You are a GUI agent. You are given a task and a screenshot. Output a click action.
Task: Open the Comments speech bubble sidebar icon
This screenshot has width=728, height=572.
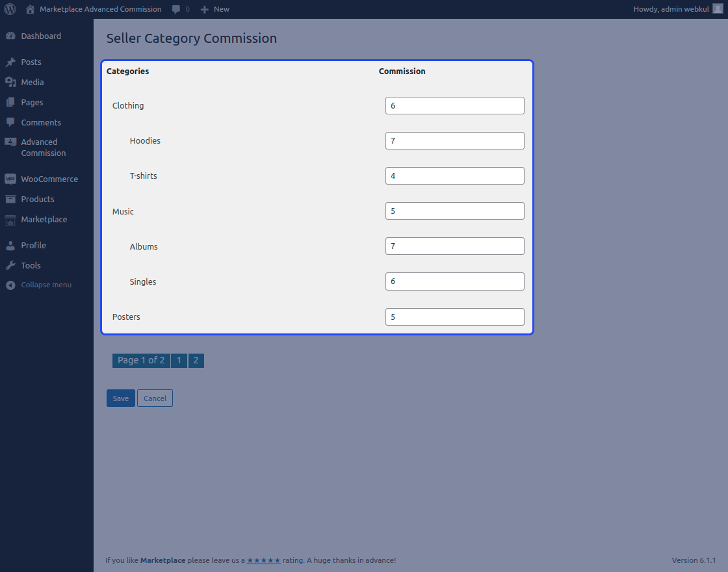(x=12, y=122)
